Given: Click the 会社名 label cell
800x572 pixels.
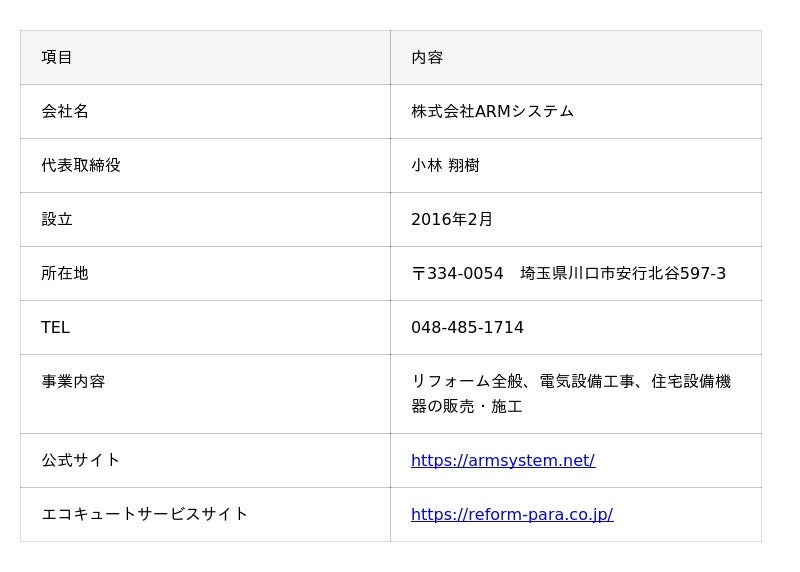Looking at the screenshot, I should point(205,112).
